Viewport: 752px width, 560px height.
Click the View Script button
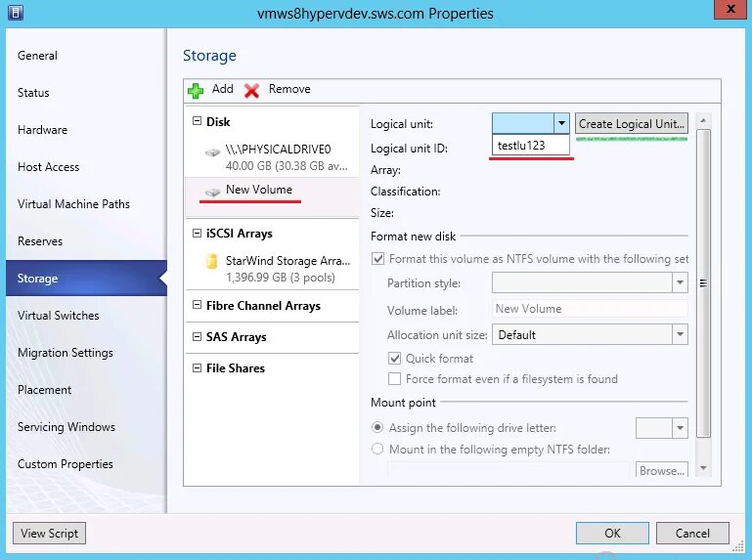pyautogui.click(x=49, y=534)
